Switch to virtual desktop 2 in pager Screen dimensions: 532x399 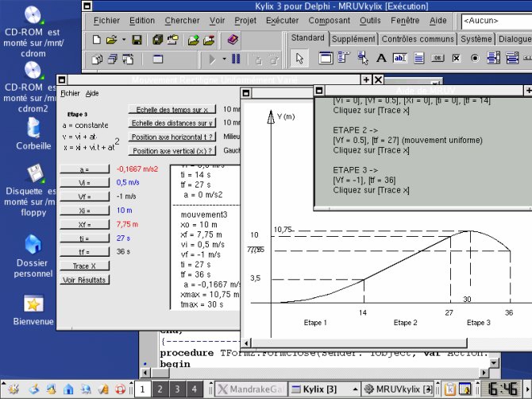coord(160,389)
